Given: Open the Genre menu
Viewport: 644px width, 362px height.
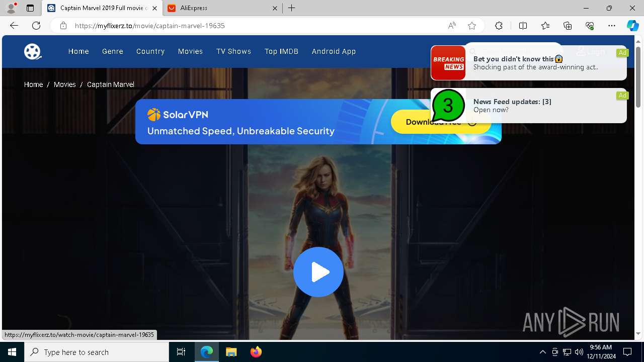Looking at the screenshot, I should point(113,51).
